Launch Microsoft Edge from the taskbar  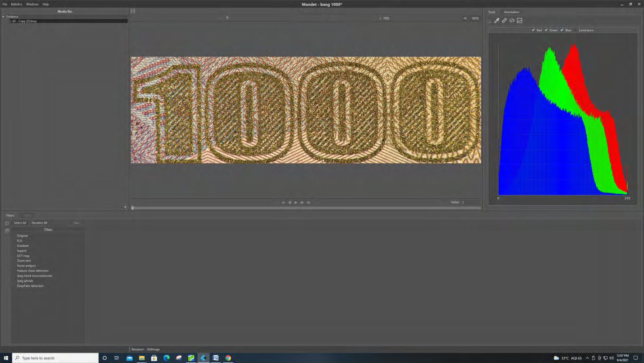166,358
